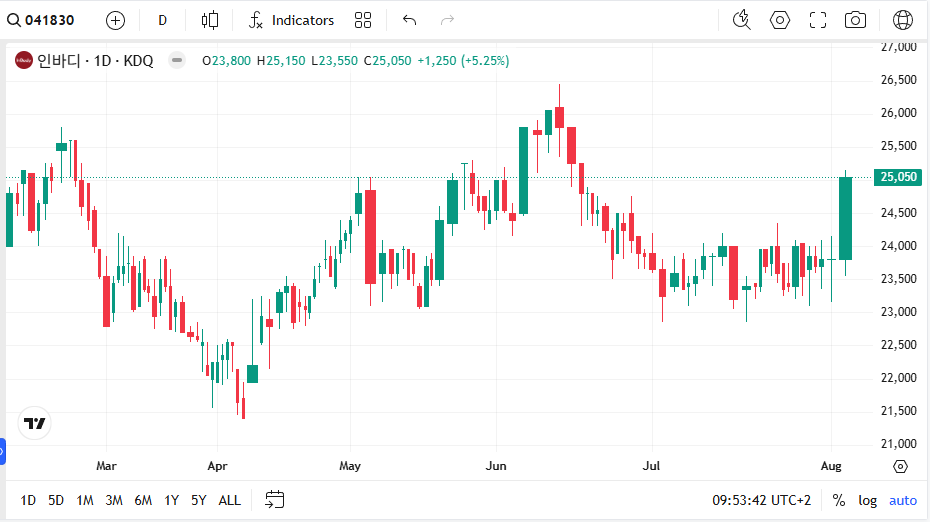Click the low value L23,550

coord(335,61)
